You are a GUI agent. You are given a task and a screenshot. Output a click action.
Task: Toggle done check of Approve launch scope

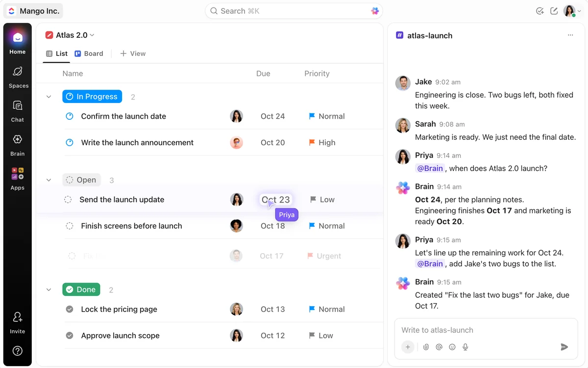70,336
